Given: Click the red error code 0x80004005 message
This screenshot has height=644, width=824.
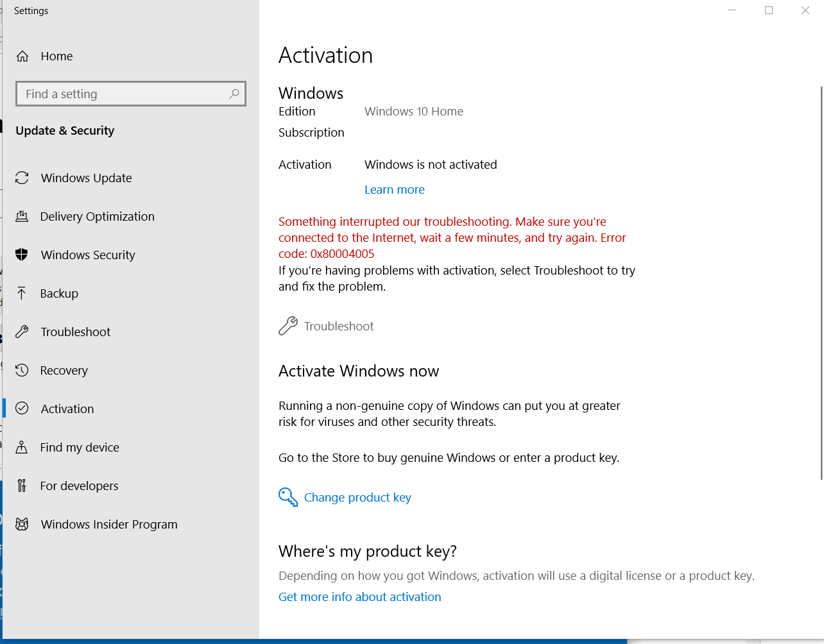Looking at the screenshot, I should (452, 237).
